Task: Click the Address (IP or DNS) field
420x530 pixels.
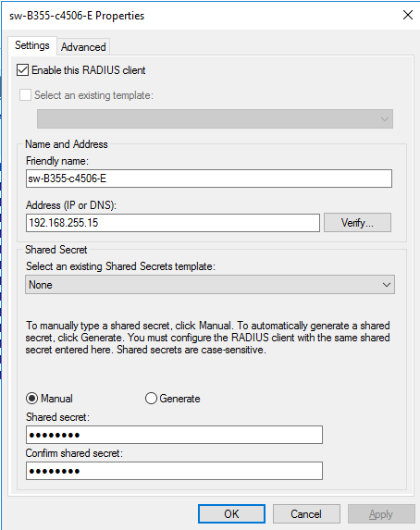Action: pyautogui.click(x=173, y=223)
